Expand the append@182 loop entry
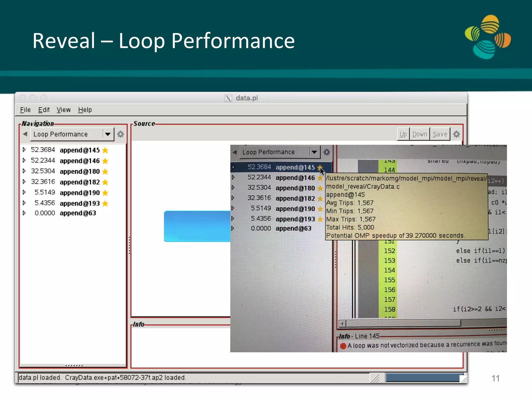 click(x=24, y=182)
